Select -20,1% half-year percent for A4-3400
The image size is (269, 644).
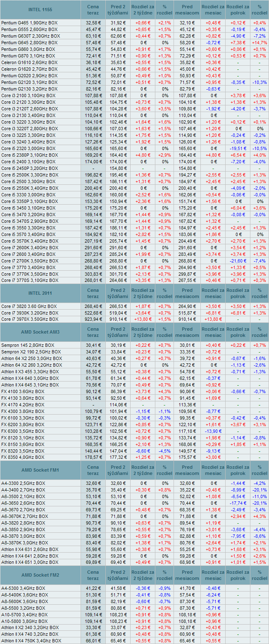click(x=259, y=490)
